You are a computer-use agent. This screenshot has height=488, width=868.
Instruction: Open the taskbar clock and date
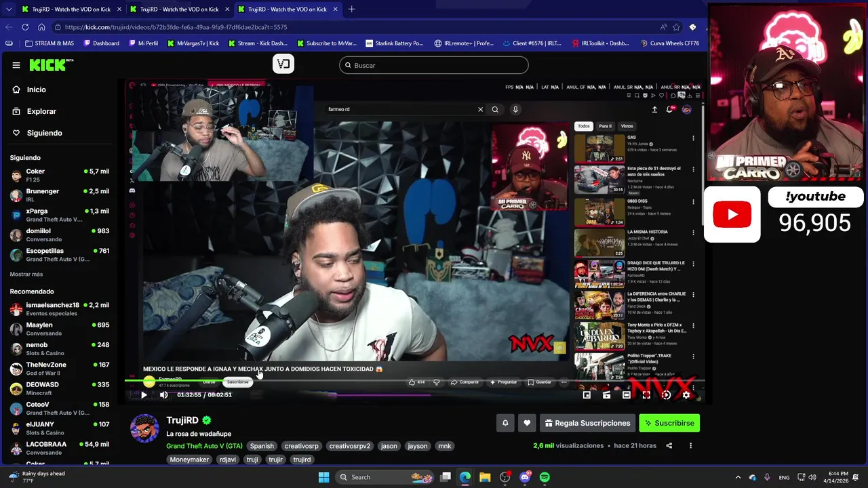click(x=838, y=477)
